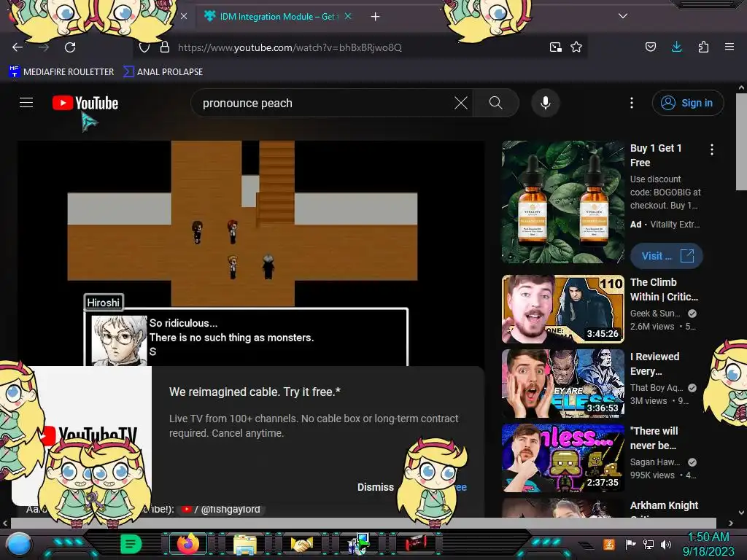Viewport: 747px width, 560px height.
Task: Open File Explorer from the taskbar
Action: click(245, 544)
